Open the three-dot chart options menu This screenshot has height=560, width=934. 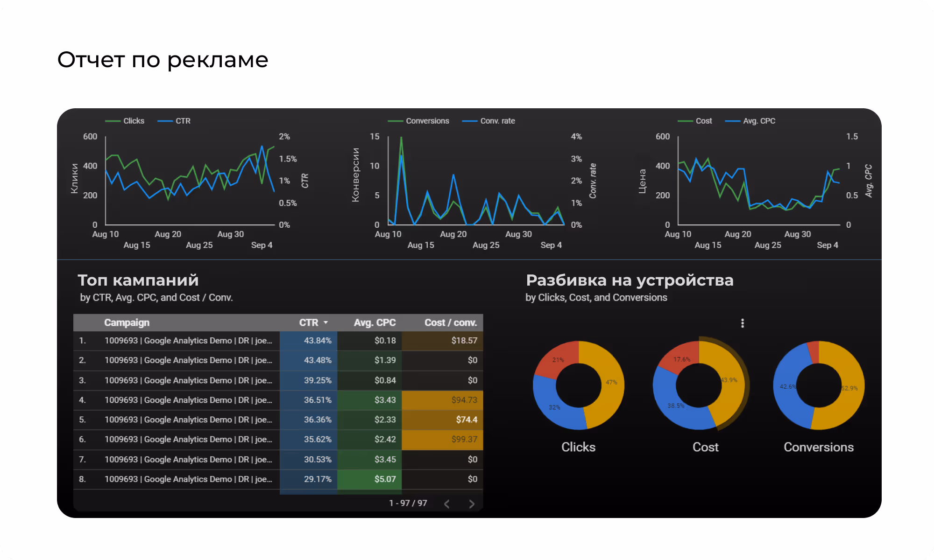[x=742, y=323]
